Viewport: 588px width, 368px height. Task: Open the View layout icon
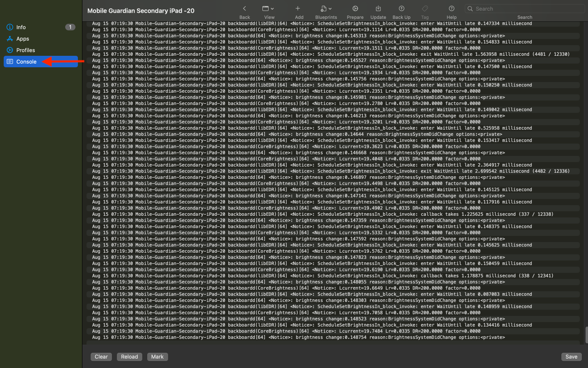coord(265,9)
